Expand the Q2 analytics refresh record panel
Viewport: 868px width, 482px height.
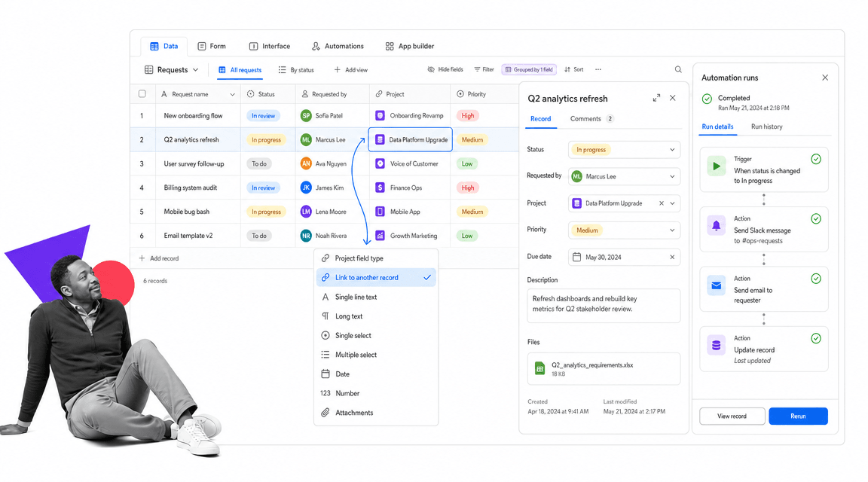pyautogui.click(x=656, y=98)
